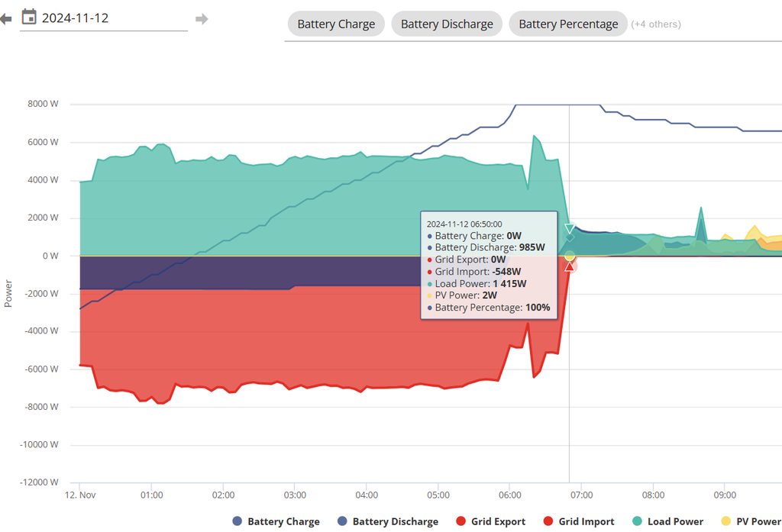Select the Battery Charge chip
The image size is (782, 532).
pos(336,24)
